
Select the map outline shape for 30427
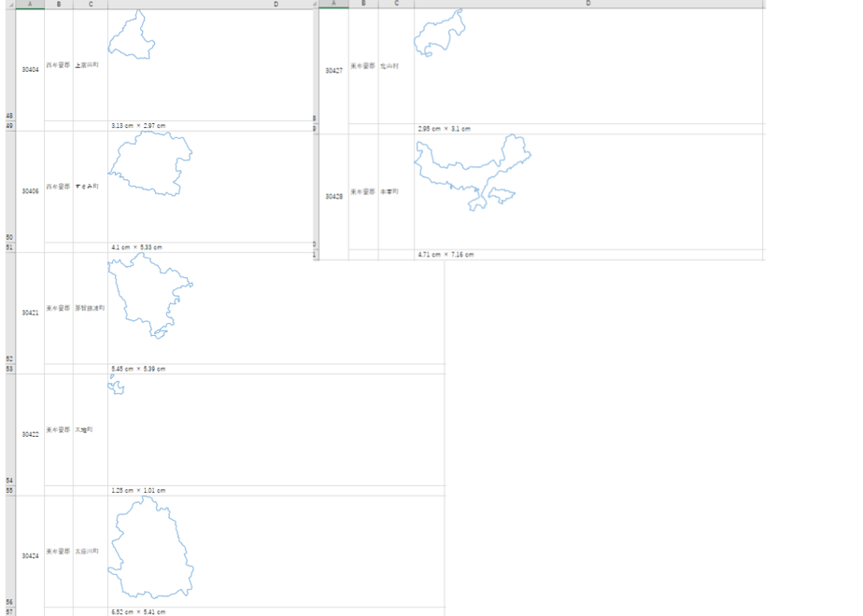click(440, 33)
